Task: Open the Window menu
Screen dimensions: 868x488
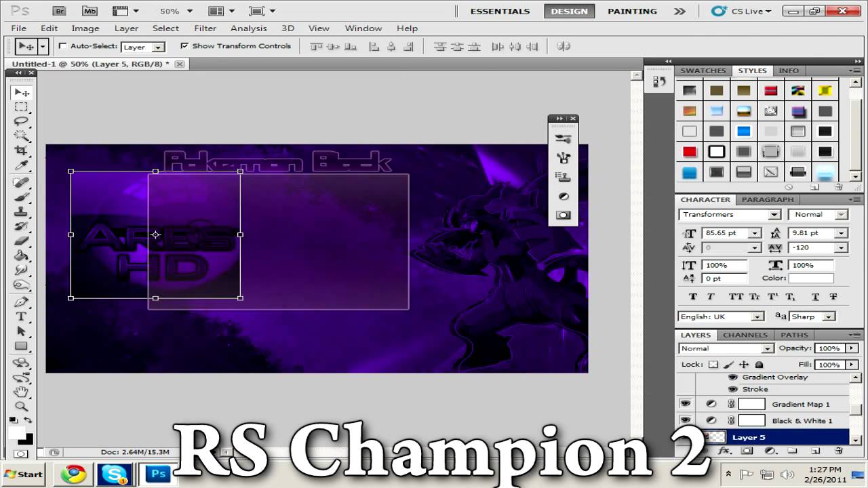Action: pyautogui.click(x=363, y=28)
